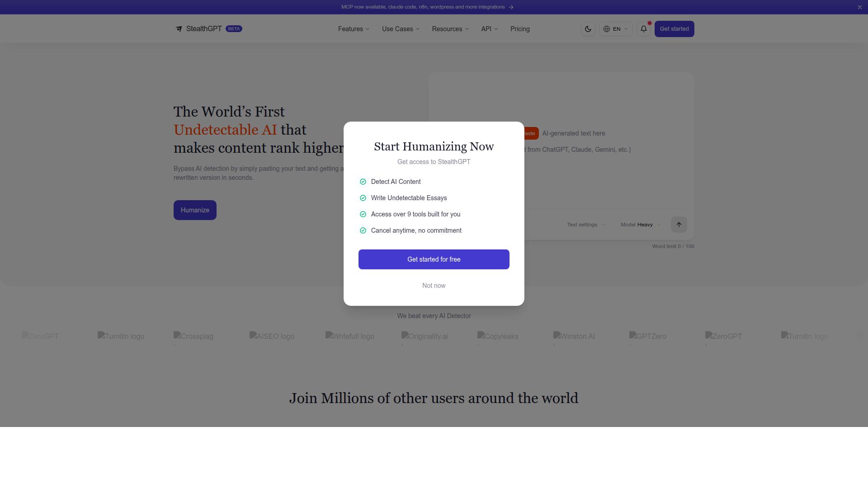This screenshot has height=488, width=868.
Task: Click the Writefull logo
Action: pos(350,336)
